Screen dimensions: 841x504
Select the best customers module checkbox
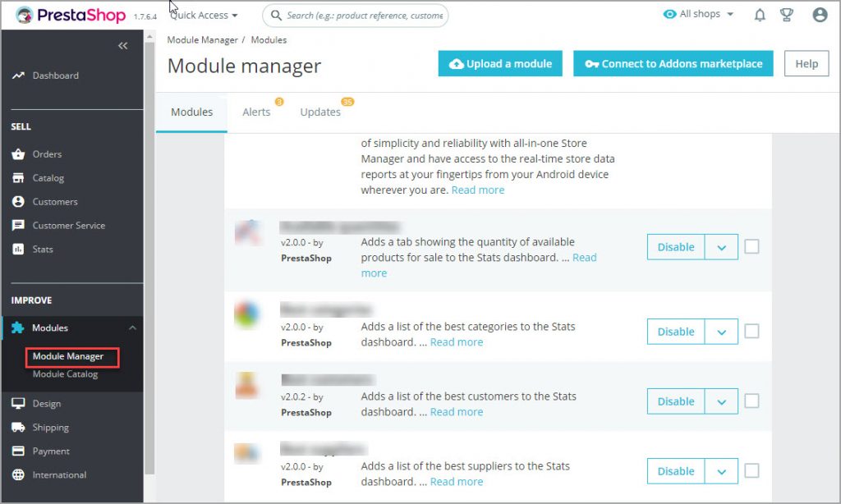coord(751,401)
